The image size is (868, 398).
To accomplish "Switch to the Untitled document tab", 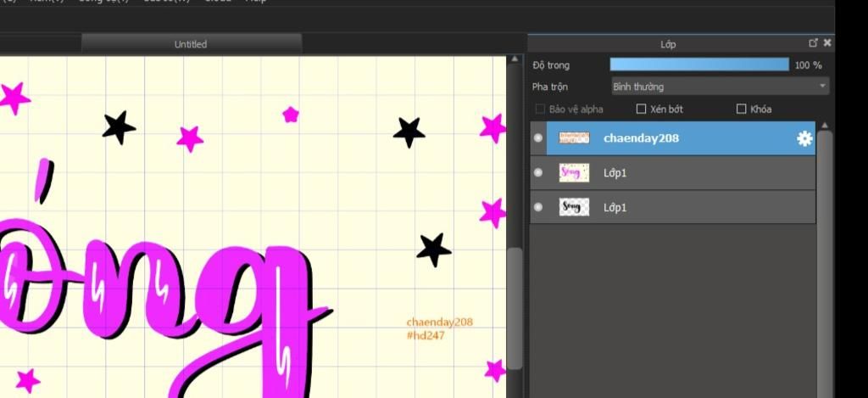I will click(191, 44).
